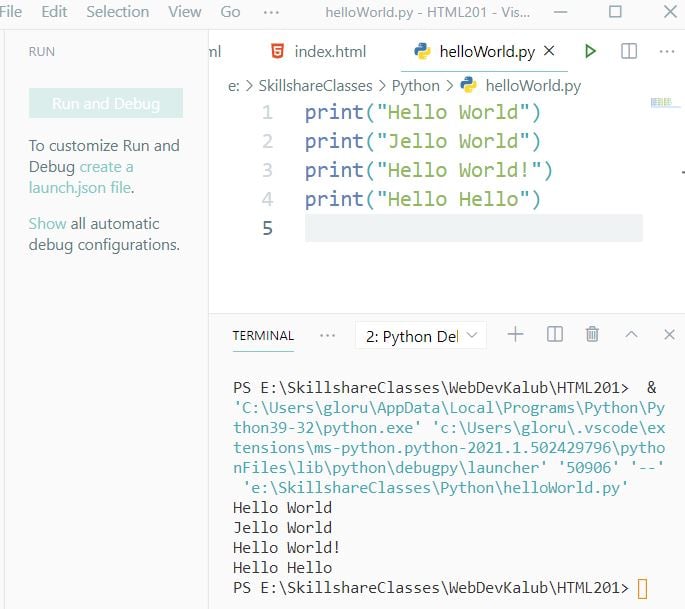Click the 'Show' automatic debug configurations link
This screenshot has height=609, width=685.
click(x=47, y=223)
